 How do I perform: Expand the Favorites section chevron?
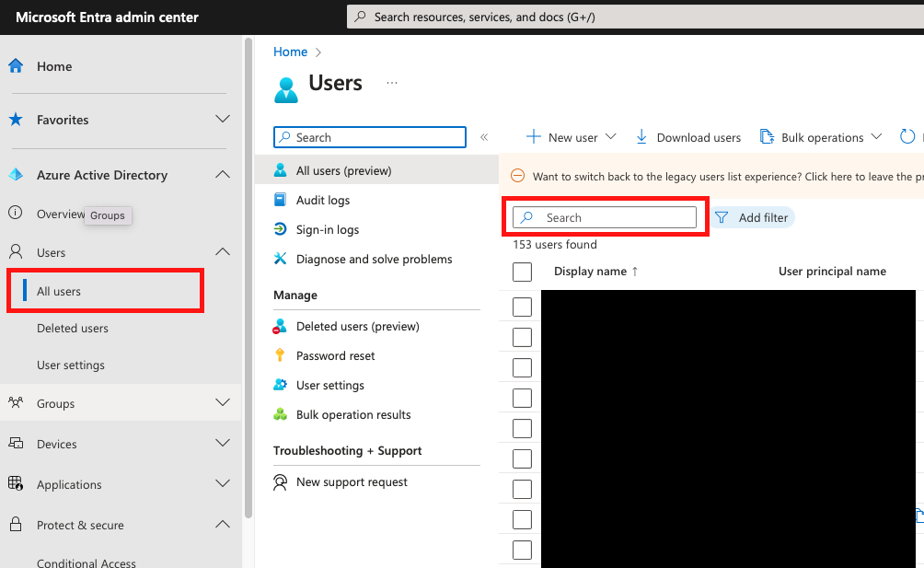pos(223,119)
